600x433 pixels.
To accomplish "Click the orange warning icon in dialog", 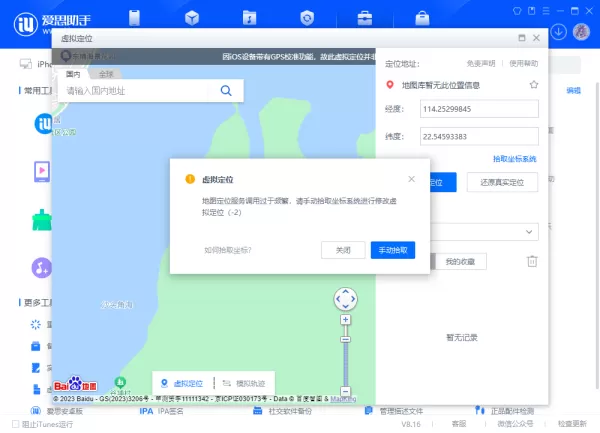I will pos(190,179).
